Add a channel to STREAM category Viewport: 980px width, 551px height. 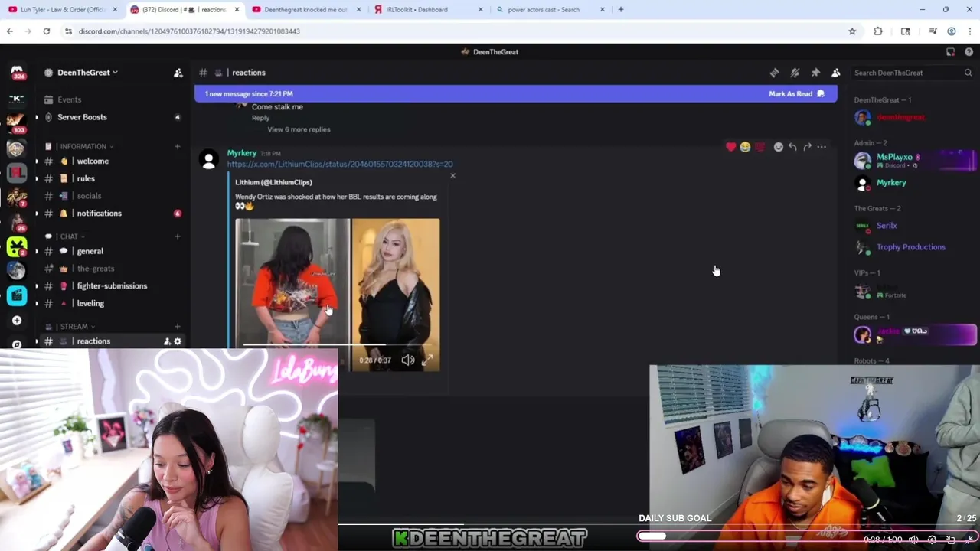pos(178,327)
